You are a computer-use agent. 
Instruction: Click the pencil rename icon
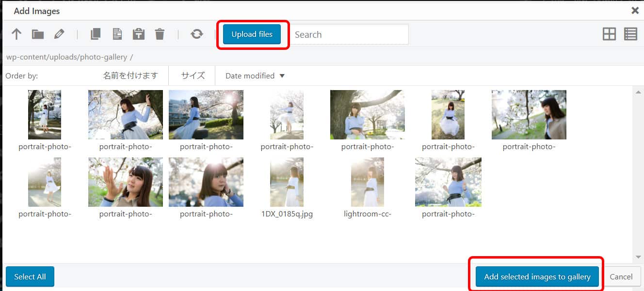click(x=59, y=34)
